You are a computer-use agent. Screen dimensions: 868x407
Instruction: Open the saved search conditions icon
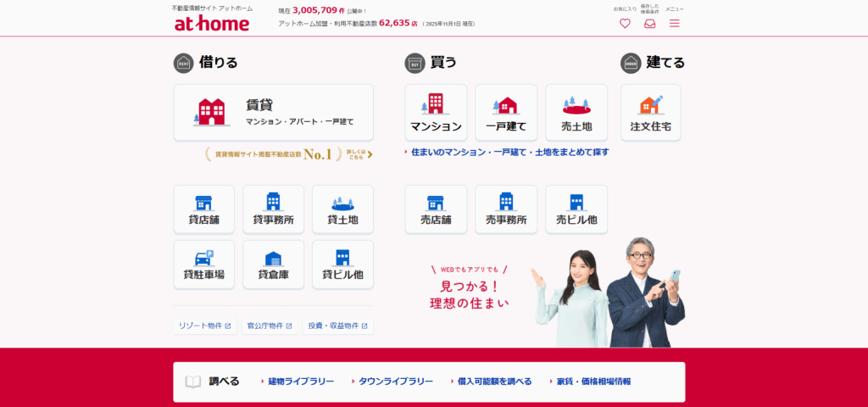649,23
